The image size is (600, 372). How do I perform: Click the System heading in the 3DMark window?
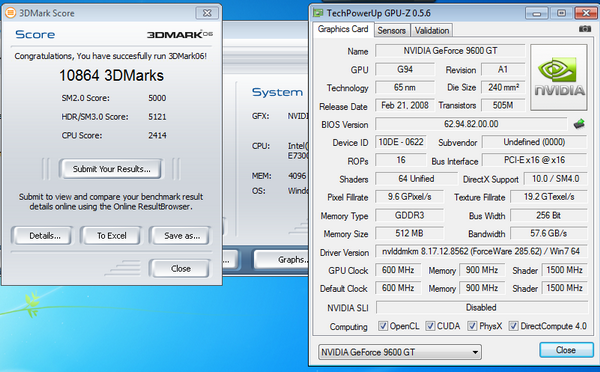[x=277, y=92]
